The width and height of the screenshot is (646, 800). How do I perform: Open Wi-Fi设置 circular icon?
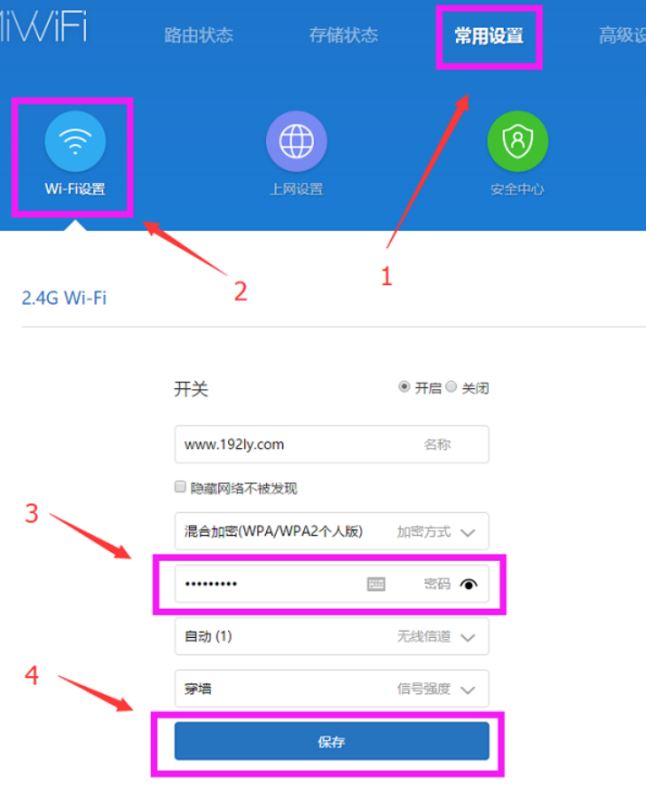point(75,141)
